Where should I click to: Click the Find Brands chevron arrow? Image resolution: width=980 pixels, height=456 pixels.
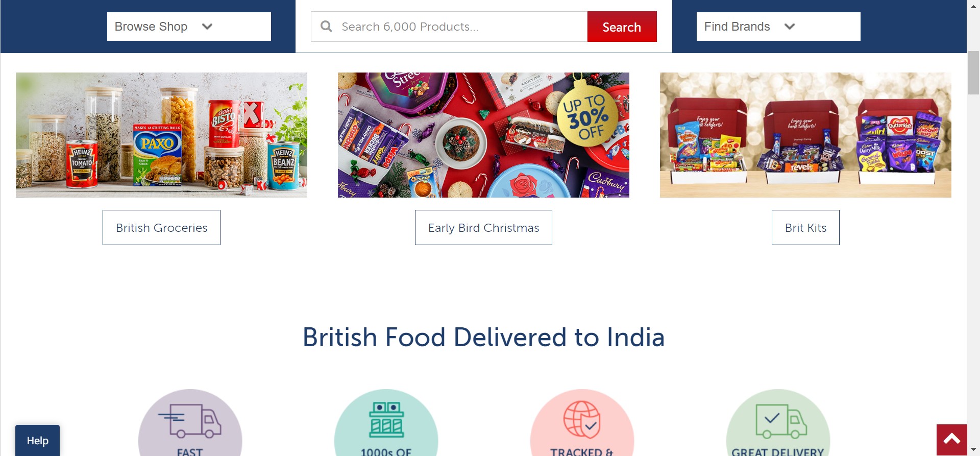tap(790, 27)
